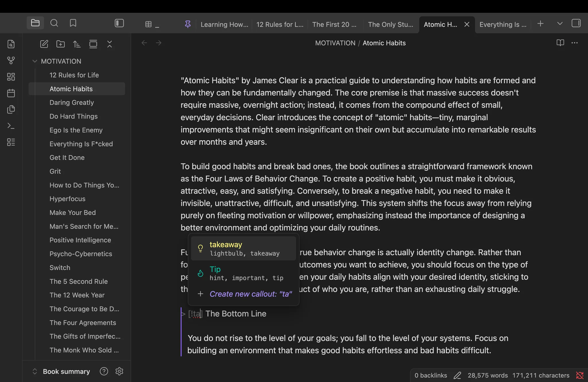Select the takeaway callout suggestion
The width and height of the screenshot is (588, 382).
[x=243, y=248]
